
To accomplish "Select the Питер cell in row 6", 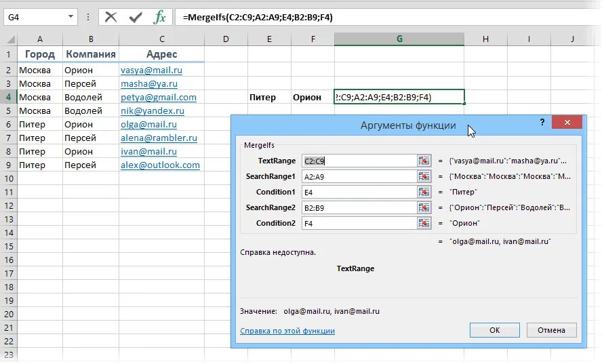I will [40, 125].
